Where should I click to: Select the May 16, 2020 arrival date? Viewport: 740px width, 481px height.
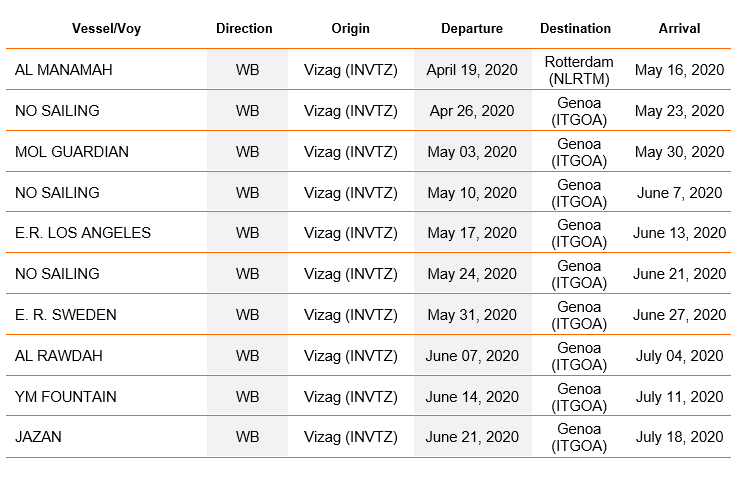coord(679,70)
